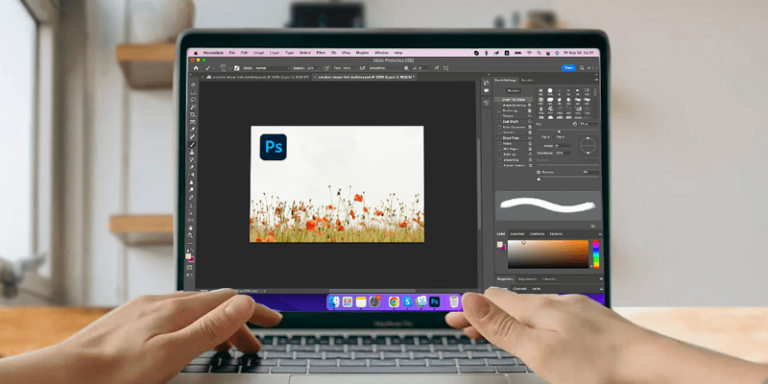The width and height of the screenshot is (768, 384).
Task: Switch to the Swatches tab
Action: click(517, 234)
